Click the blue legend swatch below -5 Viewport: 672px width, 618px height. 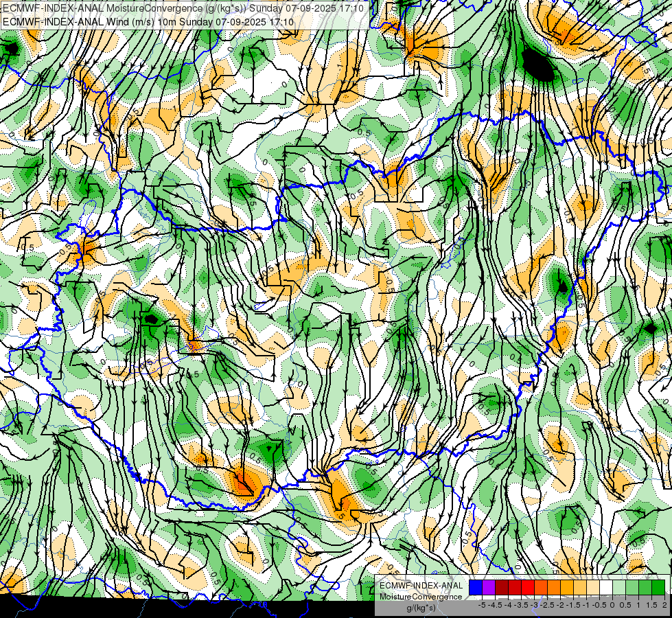click(x=476, y=587)
